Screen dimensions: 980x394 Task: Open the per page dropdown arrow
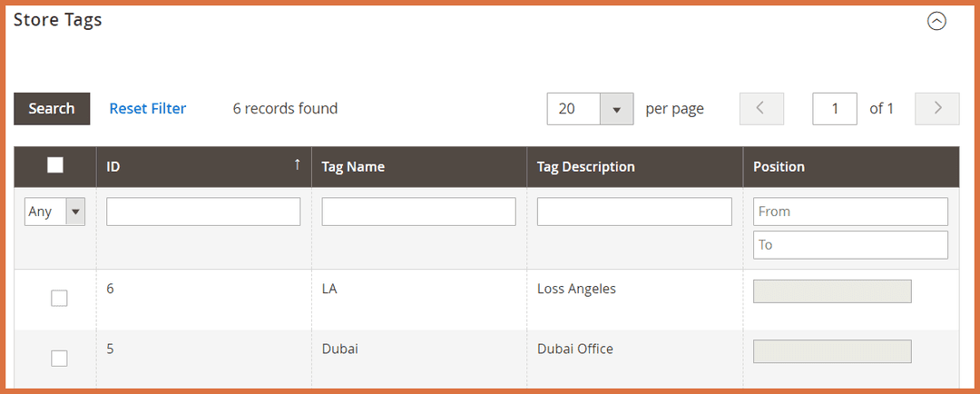pyautogui.click(x=616, y=109)
